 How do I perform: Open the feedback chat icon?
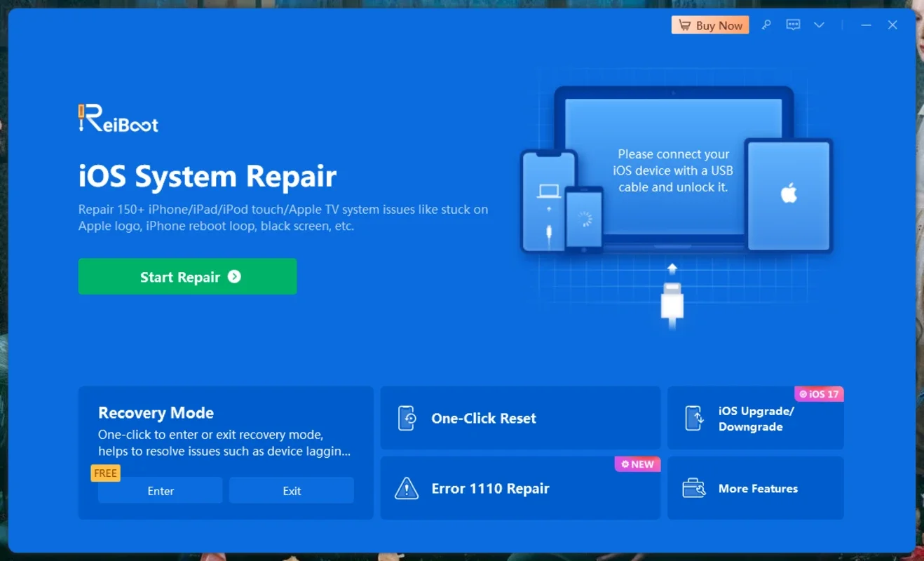point(793,25)
